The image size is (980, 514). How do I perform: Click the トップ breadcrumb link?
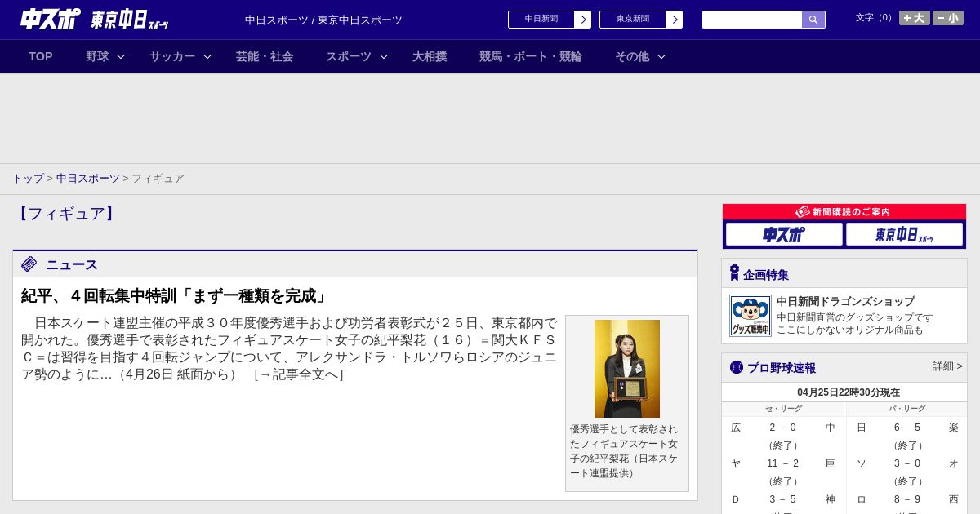(28, 178)
